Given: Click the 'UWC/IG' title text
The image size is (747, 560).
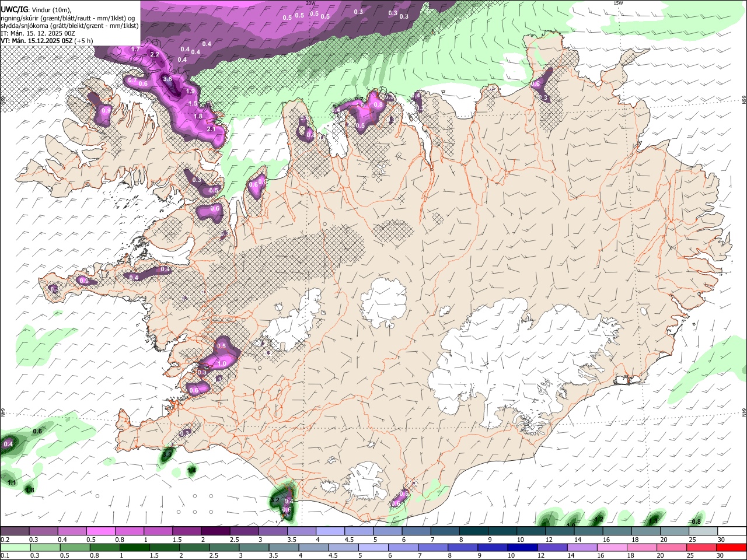Looking at the screenshot, I should [13, 9].
